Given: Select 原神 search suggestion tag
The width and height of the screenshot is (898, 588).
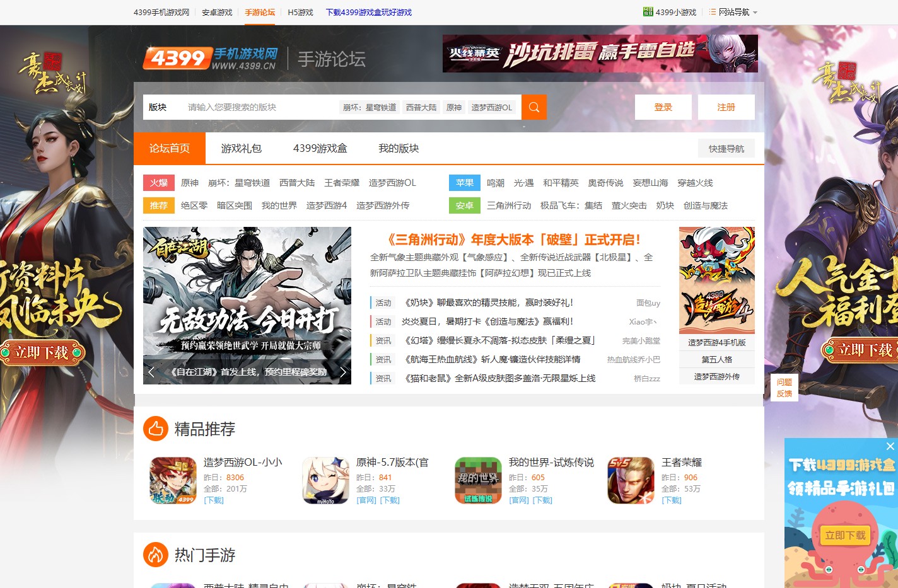Looking at the screenshot, I should 454,107.
